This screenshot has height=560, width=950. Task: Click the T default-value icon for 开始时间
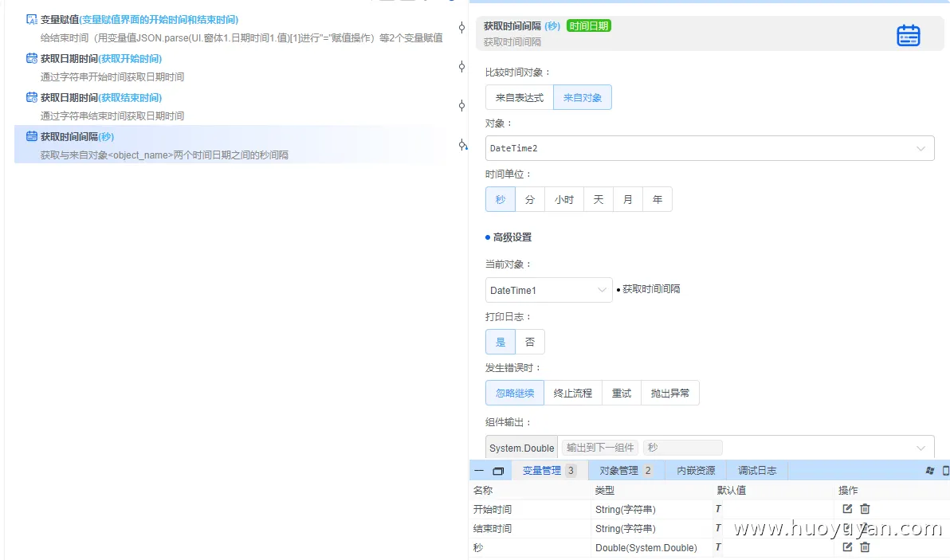tap(718, 509)
